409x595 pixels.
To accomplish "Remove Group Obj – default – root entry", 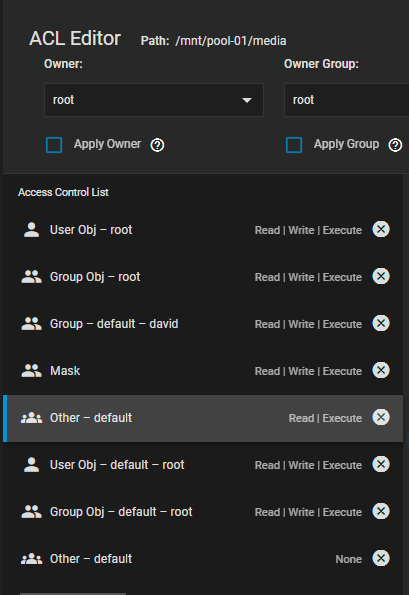I will [x=381, y=511].
